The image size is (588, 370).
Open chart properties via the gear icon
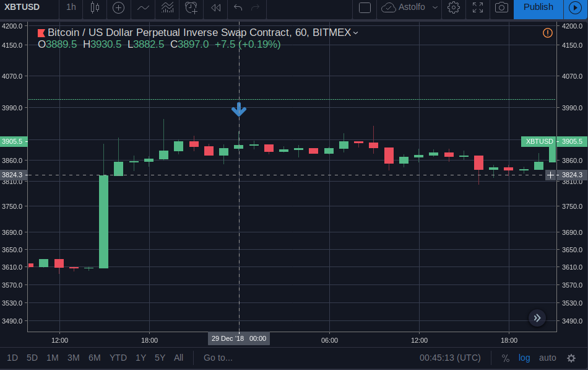point(454,8)
